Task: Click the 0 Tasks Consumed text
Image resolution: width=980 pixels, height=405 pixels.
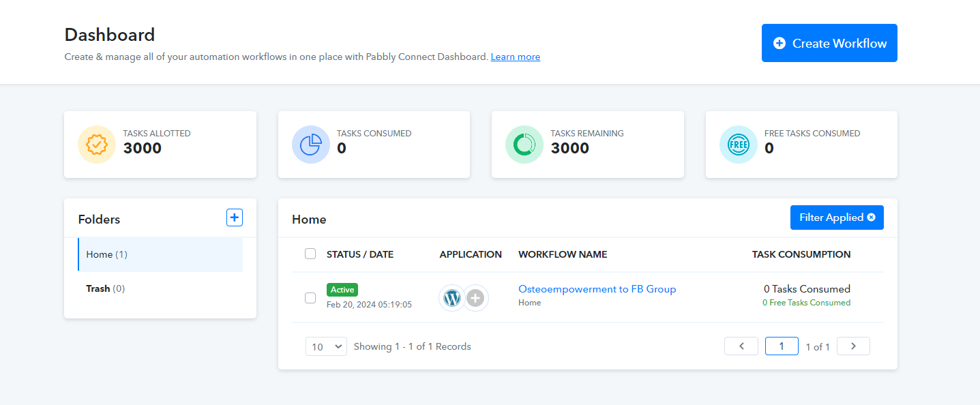Action: 807,289
